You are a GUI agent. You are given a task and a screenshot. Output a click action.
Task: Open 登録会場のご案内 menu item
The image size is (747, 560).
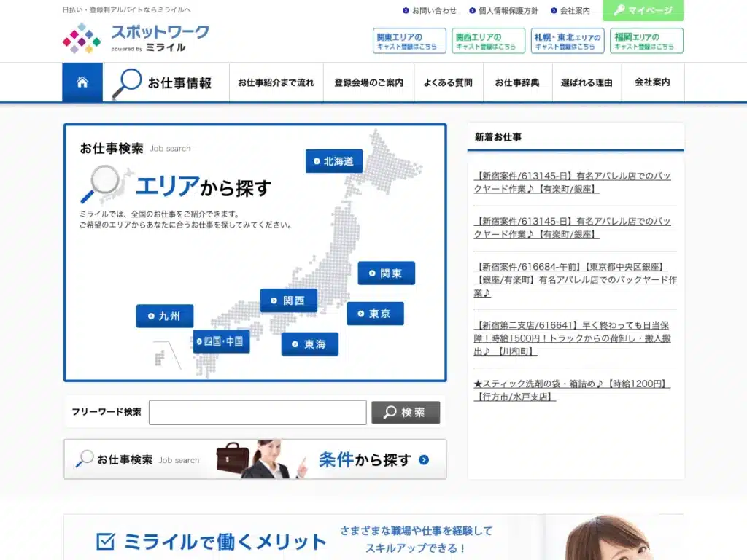(x=368, y=83)
